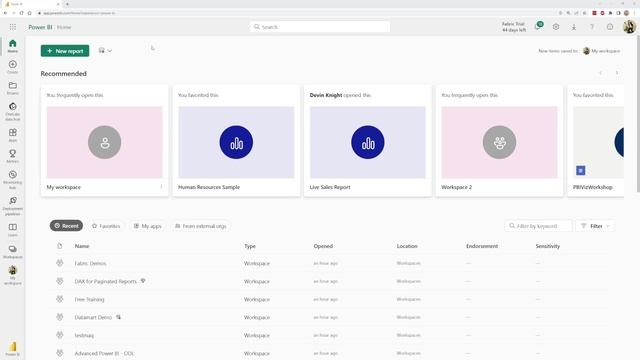Open the Feedback smiley icon
Image resolution: width=640 pixels, height=360 pixels.
[x=610, y=27]
